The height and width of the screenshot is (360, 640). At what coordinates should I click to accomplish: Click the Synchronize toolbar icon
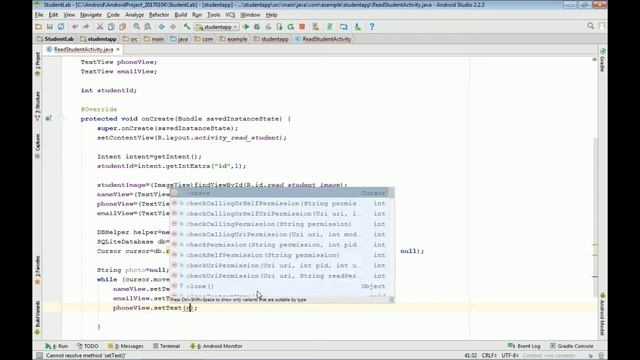click(x=61, y=27)
